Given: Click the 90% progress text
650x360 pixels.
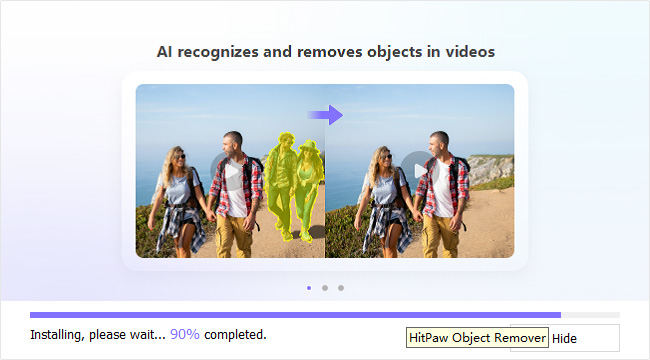Looking at the screenshot, I should (x=185, y=334).
